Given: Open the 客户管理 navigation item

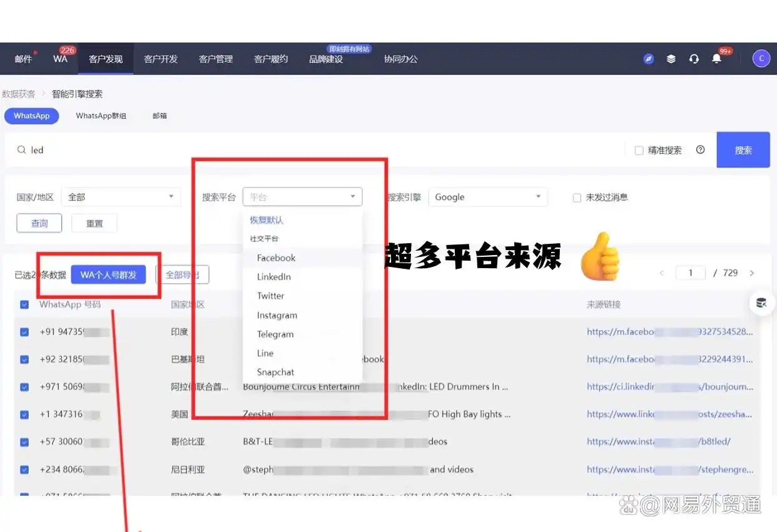Looking at the screenshot, I should click(x=216, y=59).
